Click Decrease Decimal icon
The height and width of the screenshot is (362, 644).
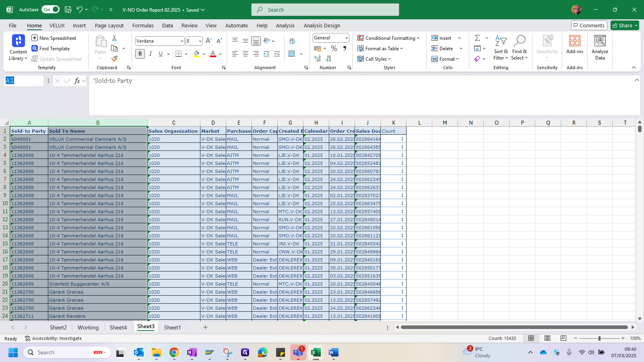pos(328,59)
